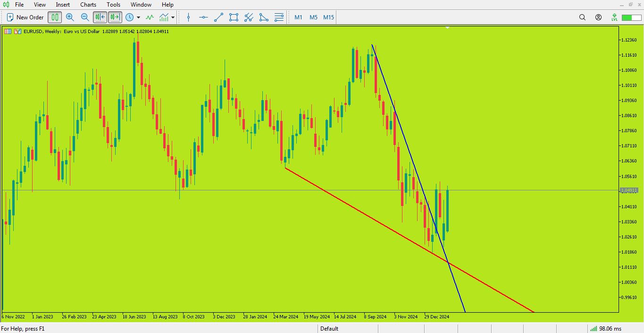Image resolution: width=644 pixels, height=333 pixels.
Task: Open the Tools menu
Action: pyautogui.click(x=113, y=5)
